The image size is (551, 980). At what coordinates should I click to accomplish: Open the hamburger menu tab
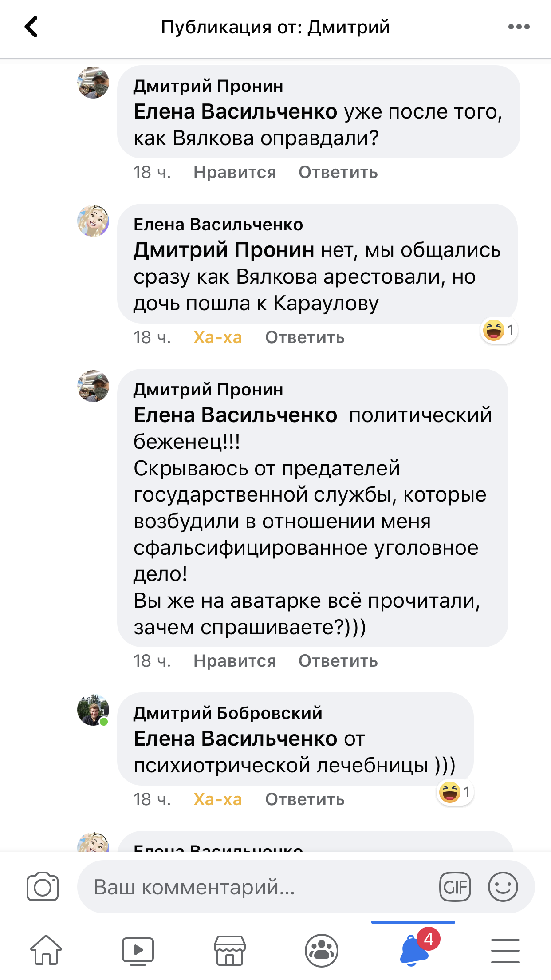tap(505, 951)
